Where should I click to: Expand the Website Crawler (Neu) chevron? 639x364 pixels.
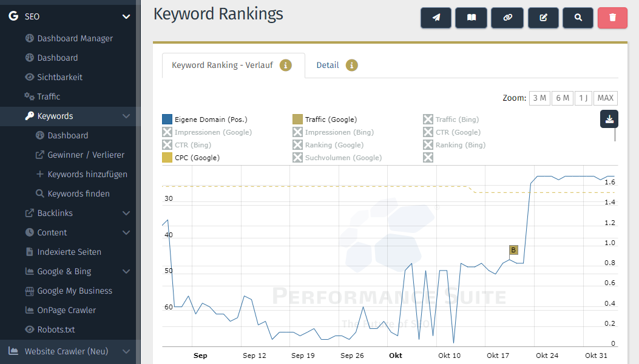126,351
